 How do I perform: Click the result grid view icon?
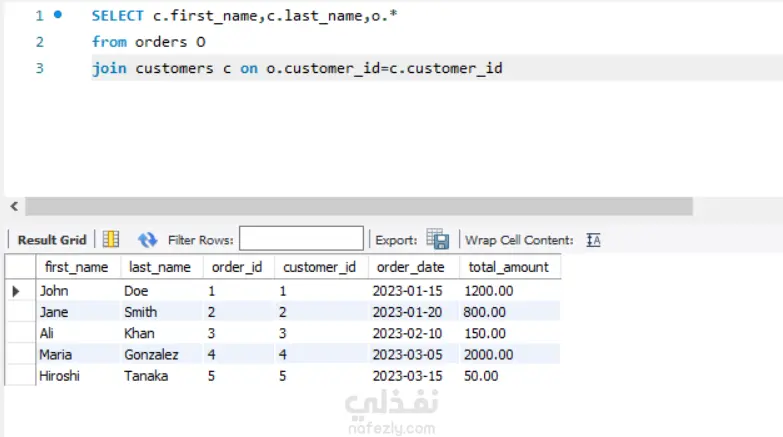[x=111, y=240]
